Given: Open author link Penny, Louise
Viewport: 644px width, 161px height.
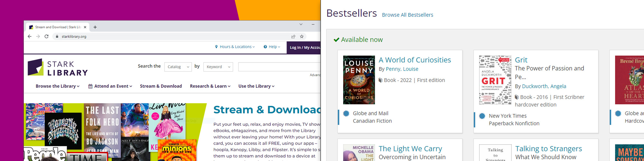Looking at the screenshot, I should point(402,69).
